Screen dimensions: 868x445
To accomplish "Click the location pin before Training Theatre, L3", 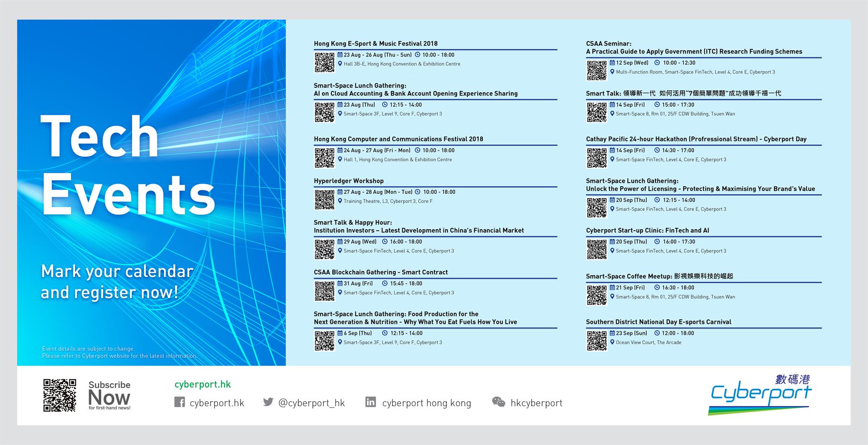I will 340,201.
